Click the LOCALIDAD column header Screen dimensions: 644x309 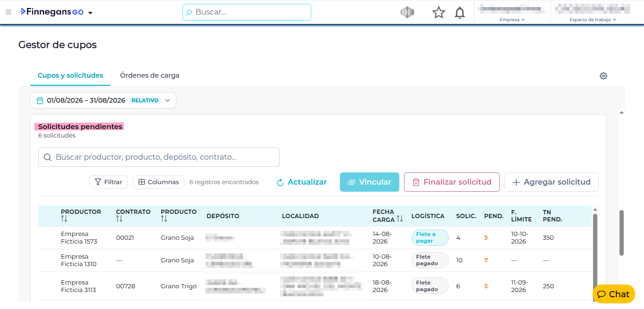point(300,216)
